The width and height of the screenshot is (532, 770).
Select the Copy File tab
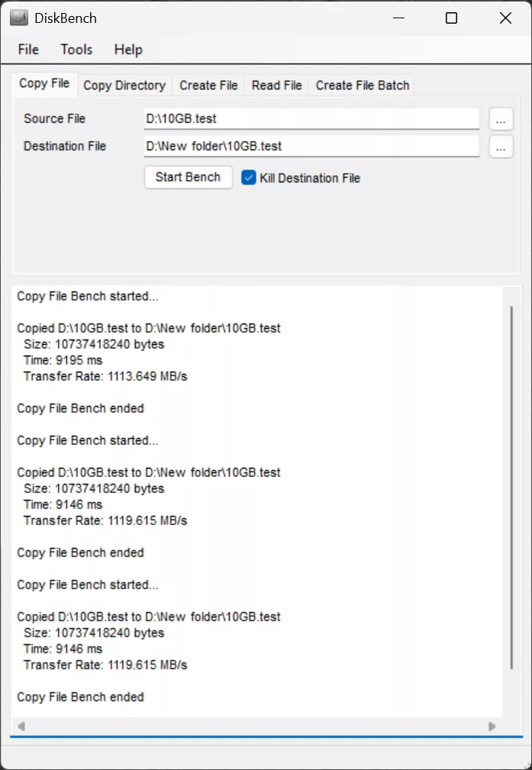[44, 83]
